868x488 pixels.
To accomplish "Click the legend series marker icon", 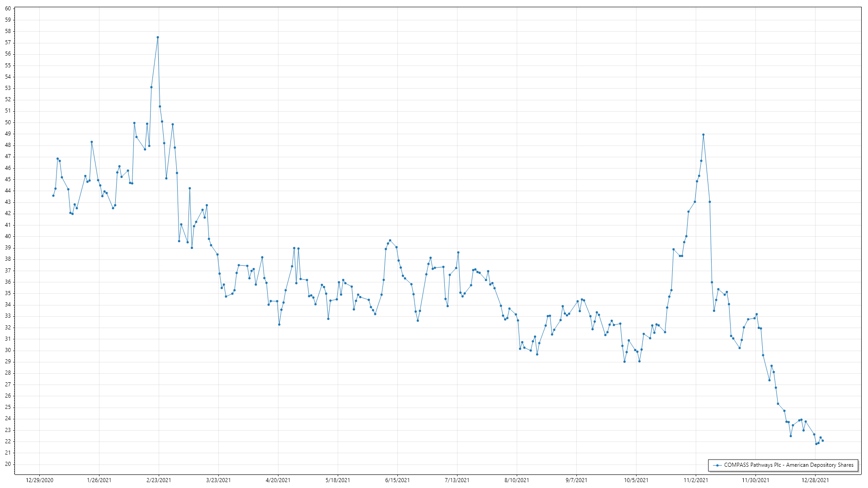I will 717,465.
